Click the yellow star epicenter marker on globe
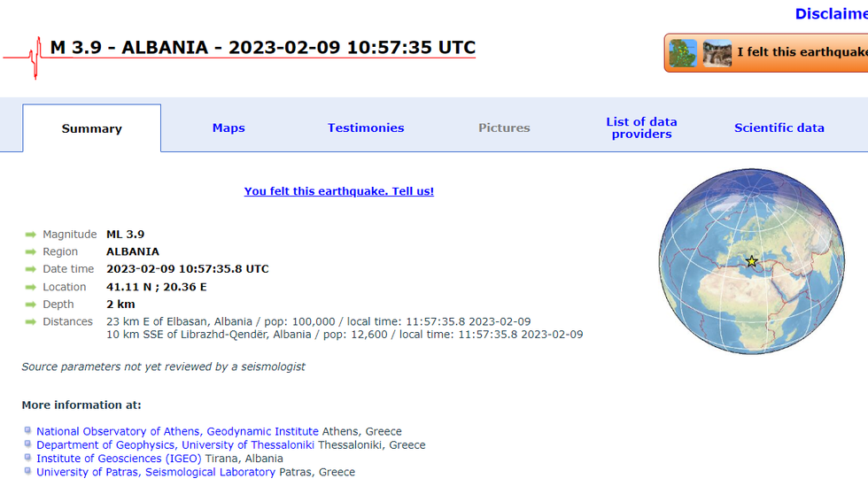 click(752, 261)
